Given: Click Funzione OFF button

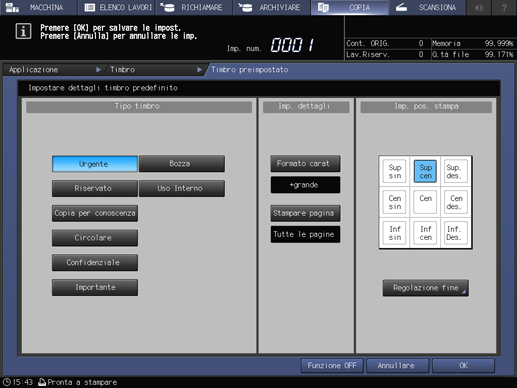Looking at the screenshot, I should click(x=332, y=366).
